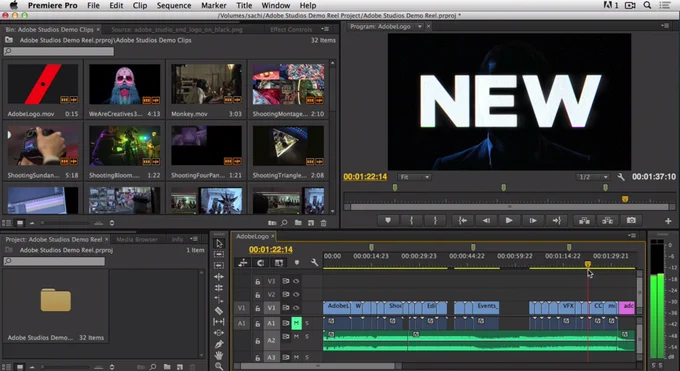Solo track A1
680x371 pixels.
[x=307, y=323]
